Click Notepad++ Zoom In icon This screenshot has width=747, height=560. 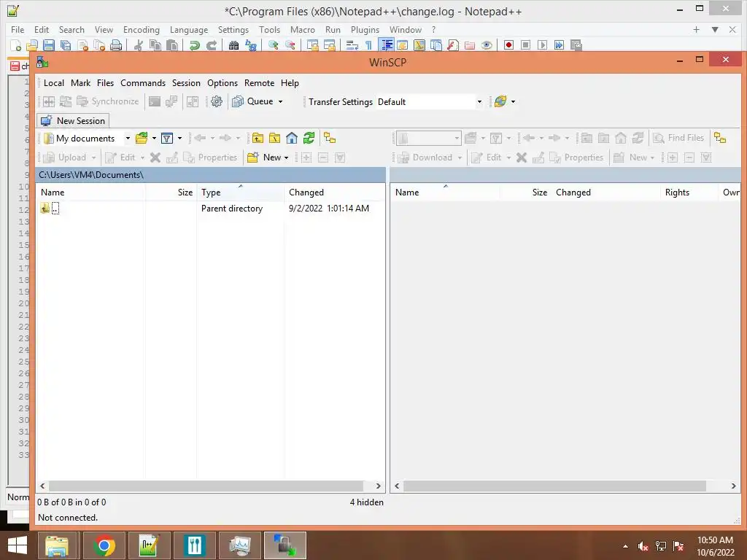click(x=273, y=45)
